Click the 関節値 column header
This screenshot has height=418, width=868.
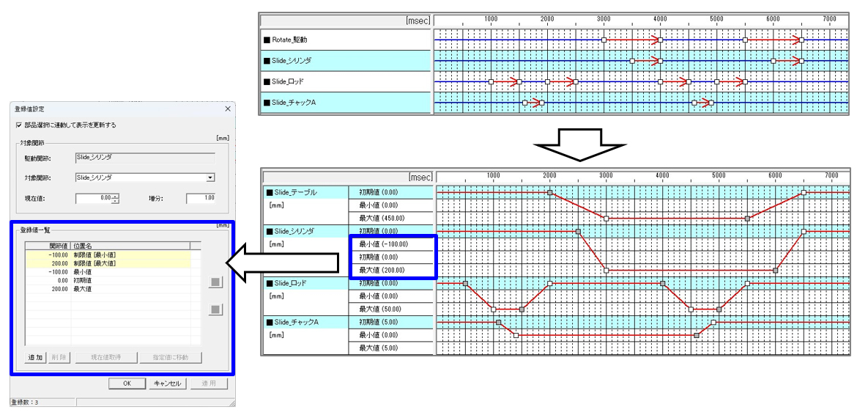[x=57, y=246]
